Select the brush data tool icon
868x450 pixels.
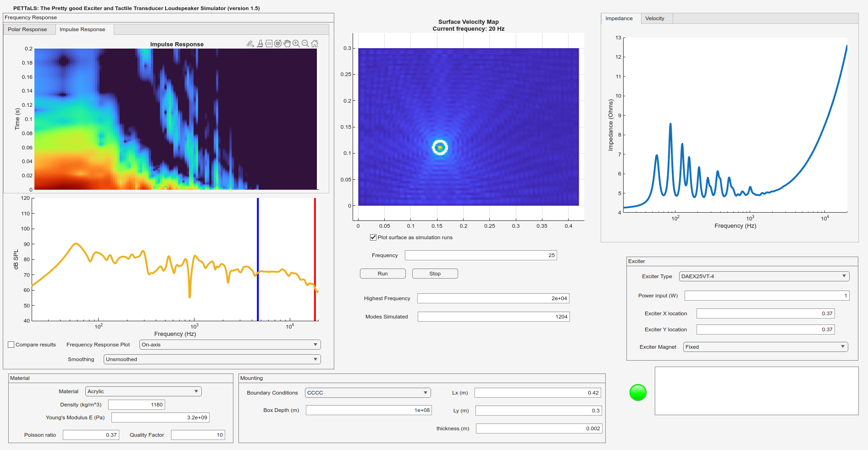coord(260,44)
